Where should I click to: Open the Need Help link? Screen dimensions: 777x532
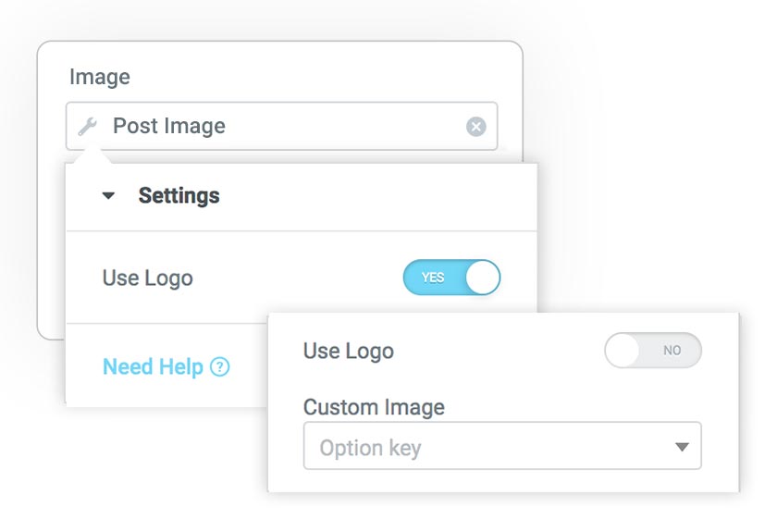point(153,367)
